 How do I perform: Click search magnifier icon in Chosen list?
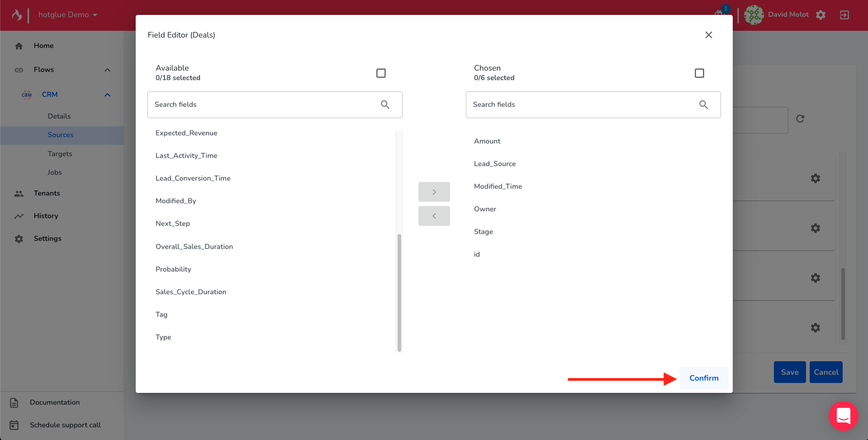(703, 105)
